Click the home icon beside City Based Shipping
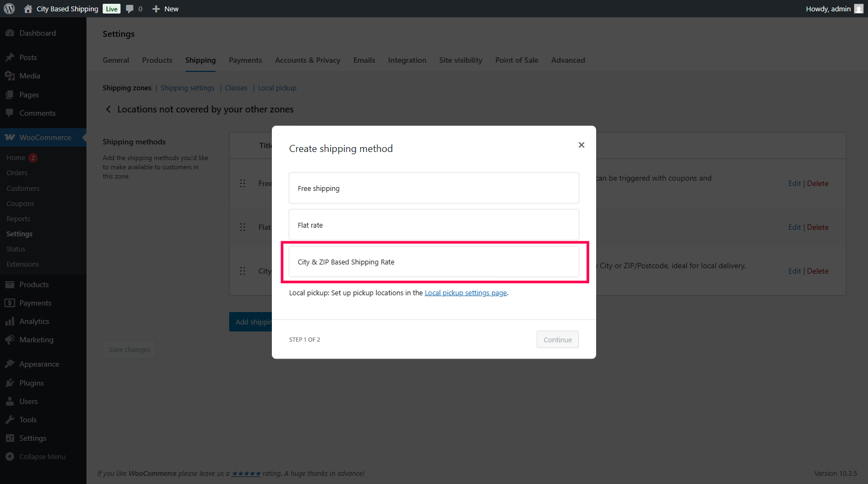Image resolution: width=868 pixels, height=484 pixels. click(x=28, y=9)
